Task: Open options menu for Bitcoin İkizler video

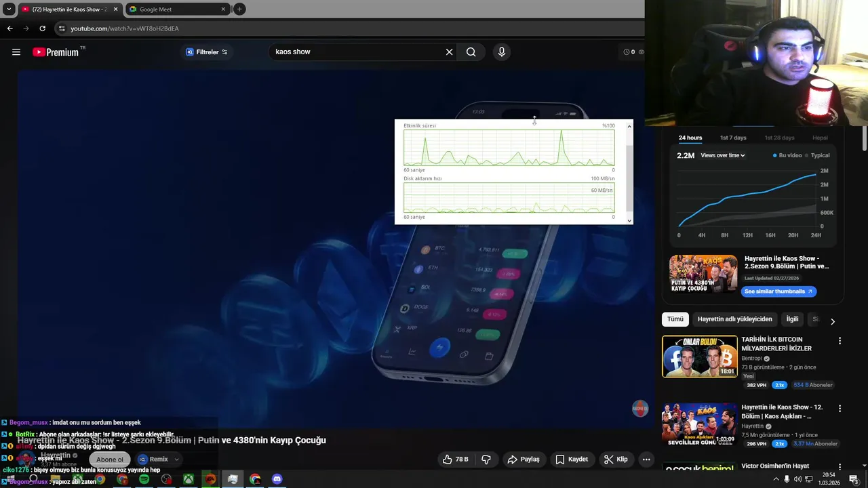Action: [x=840, y=341]
